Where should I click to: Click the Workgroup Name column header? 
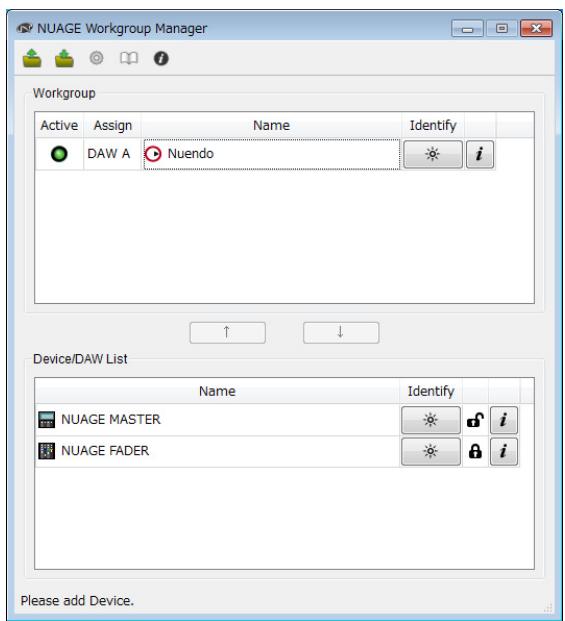point(271,125)
